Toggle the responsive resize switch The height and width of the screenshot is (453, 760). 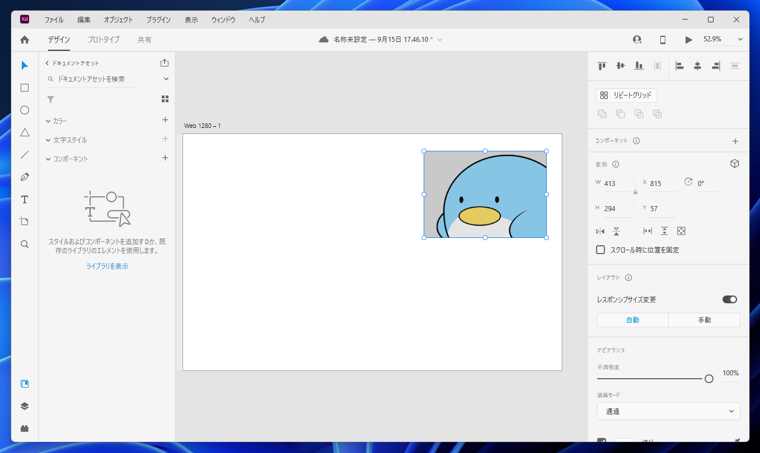[x=729, y=299]
